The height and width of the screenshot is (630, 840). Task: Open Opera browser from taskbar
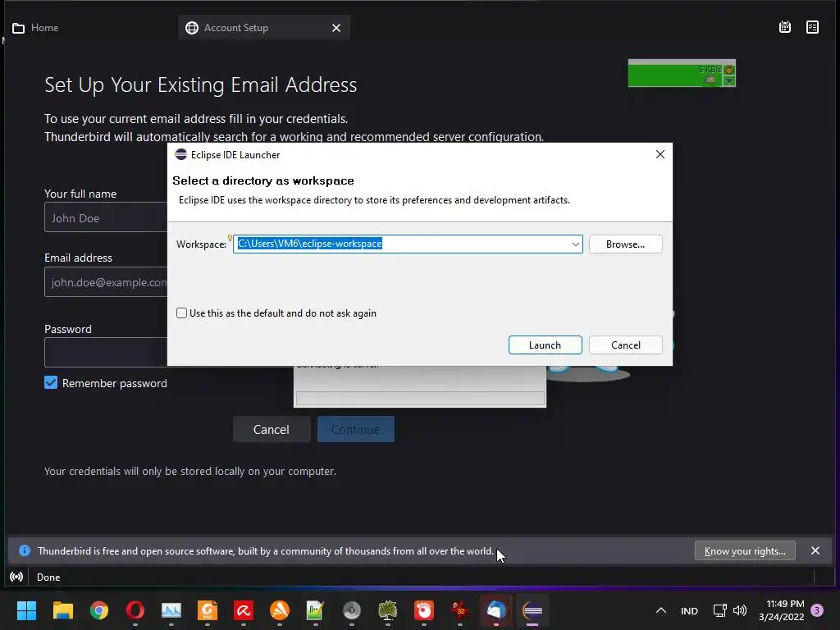point(135,610)
